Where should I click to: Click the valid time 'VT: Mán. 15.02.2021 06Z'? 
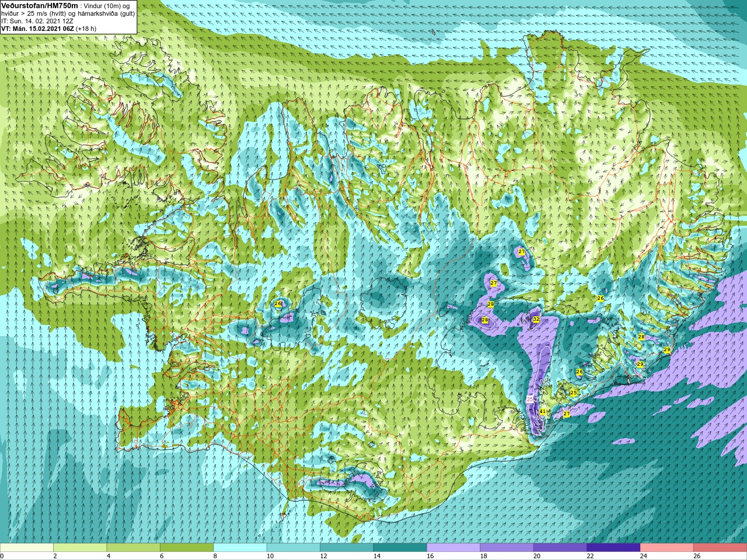click(37, 28)
